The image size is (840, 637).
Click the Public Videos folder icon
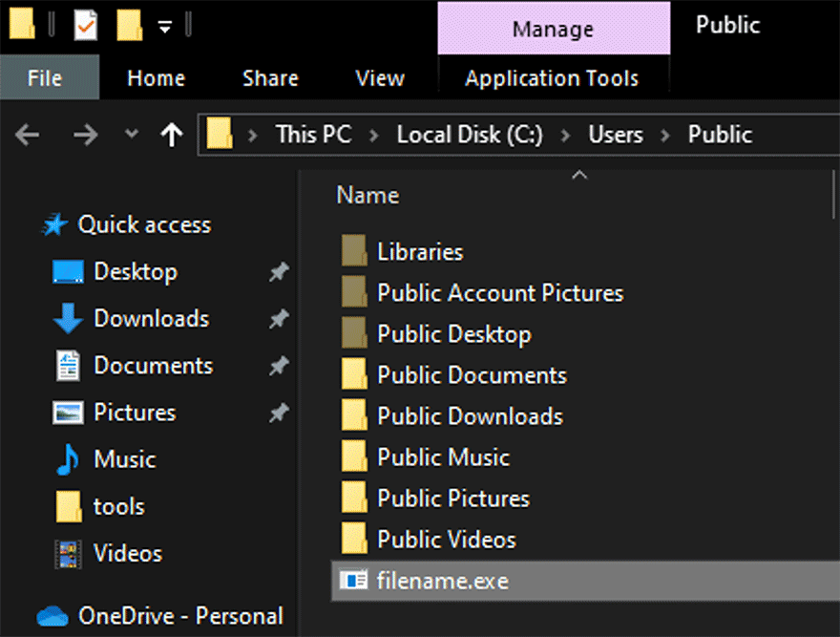(x=354, y=538)
